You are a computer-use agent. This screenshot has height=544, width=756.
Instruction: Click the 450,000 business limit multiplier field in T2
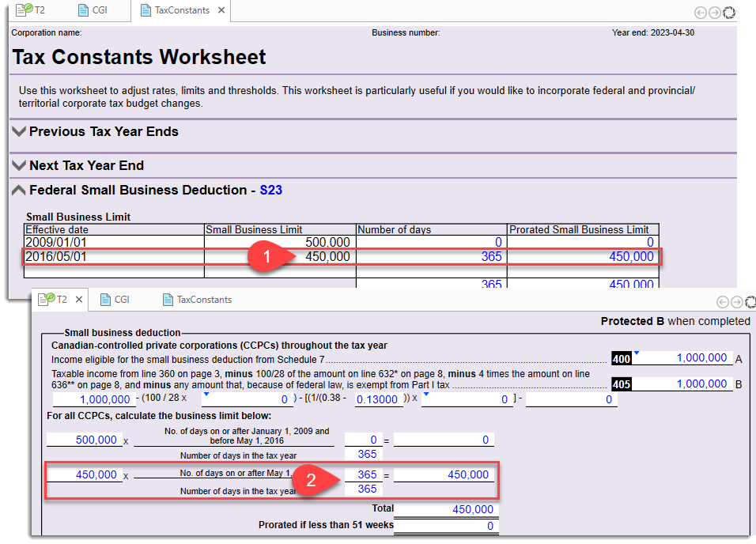(85, 474)
